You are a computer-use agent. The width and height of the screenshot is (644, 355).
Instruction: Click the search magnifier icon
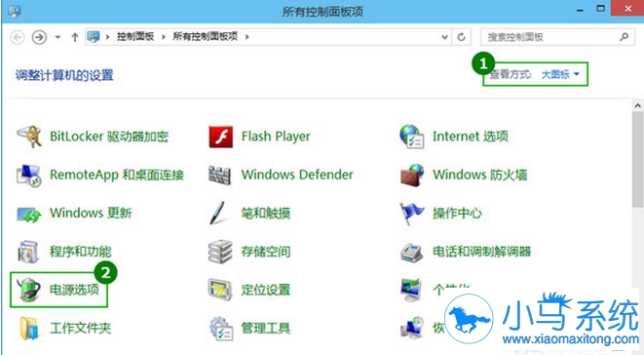[625, 37]
